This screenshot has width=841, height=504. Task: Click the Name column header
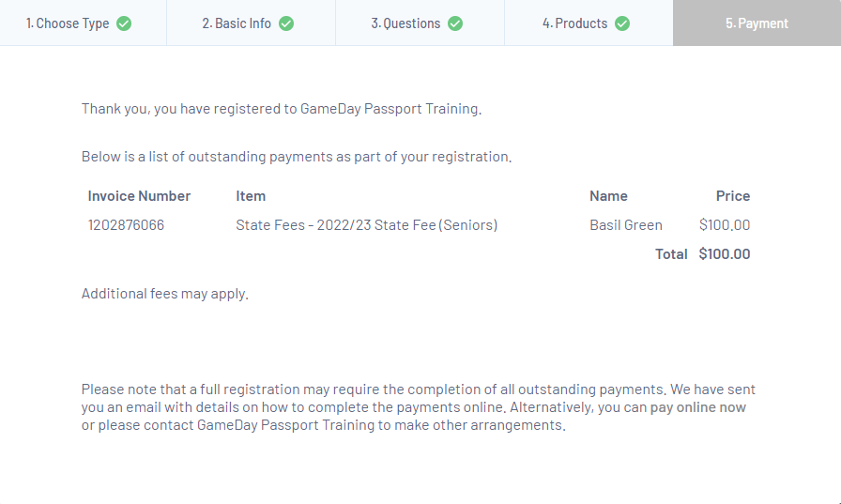[x=608, y=196]
